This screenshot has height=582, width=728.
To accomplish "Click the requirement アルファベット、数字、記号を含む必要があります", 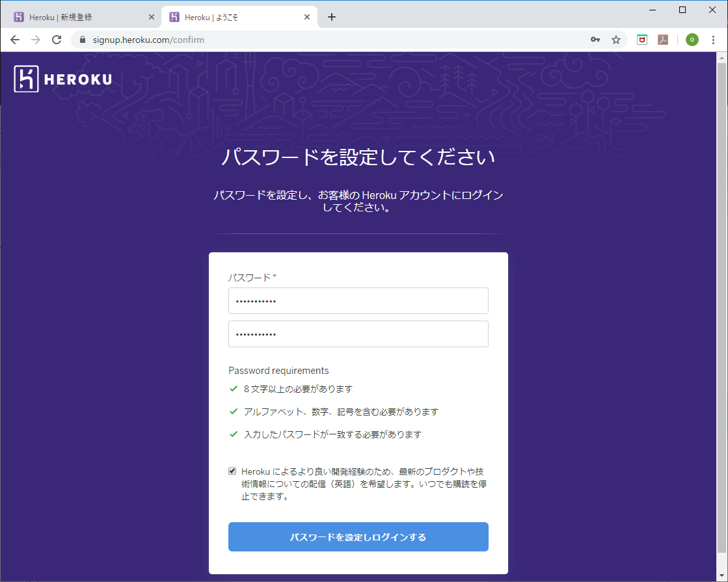I will [x=342, y=412].
